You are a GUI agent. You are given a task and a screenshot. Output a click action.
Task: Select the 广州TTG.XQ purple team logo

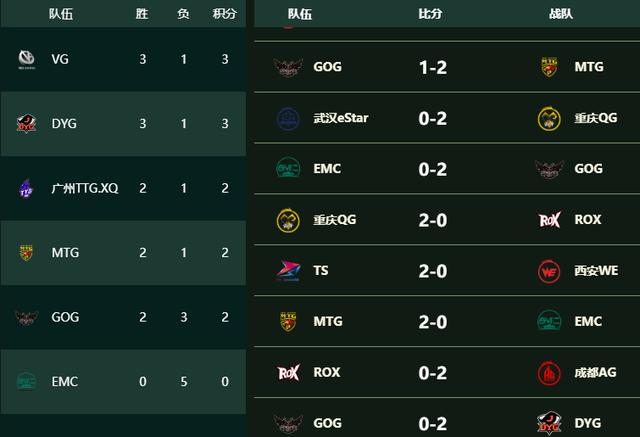[x=26, y=188]
